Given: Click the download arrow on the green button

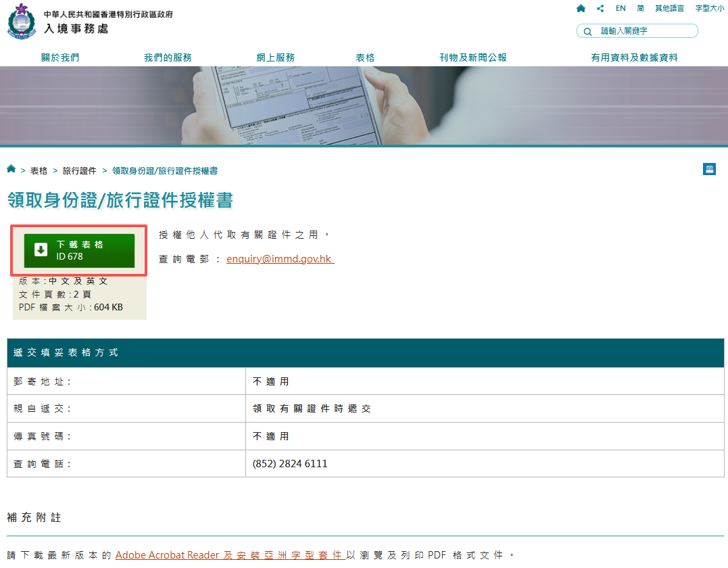Looking at the screenshot, I should click(41, 250).
